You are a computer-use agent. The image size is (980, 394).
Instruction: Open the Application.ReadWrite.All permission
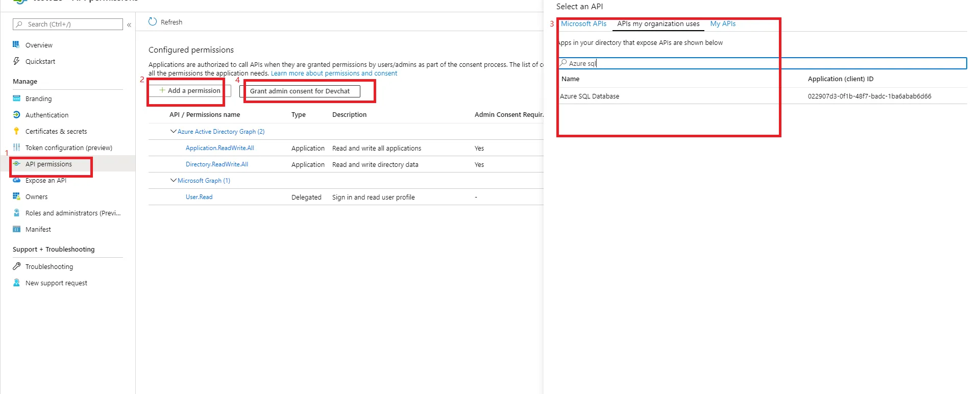click(220, 148)
